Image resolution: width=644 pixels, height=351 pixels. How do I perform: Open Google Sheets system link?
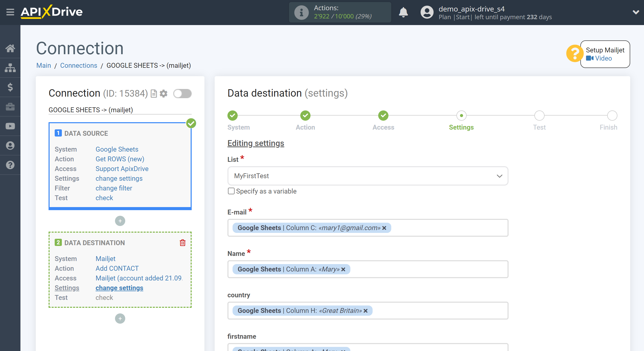[x=117, y=149]
